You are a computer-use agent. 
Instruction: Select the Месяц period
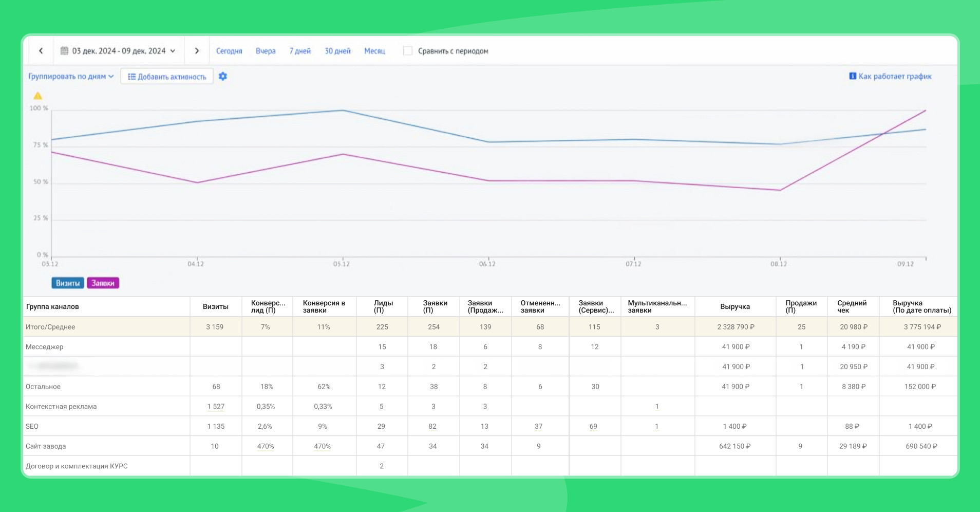pyautogui.click(x=374, y=51)
